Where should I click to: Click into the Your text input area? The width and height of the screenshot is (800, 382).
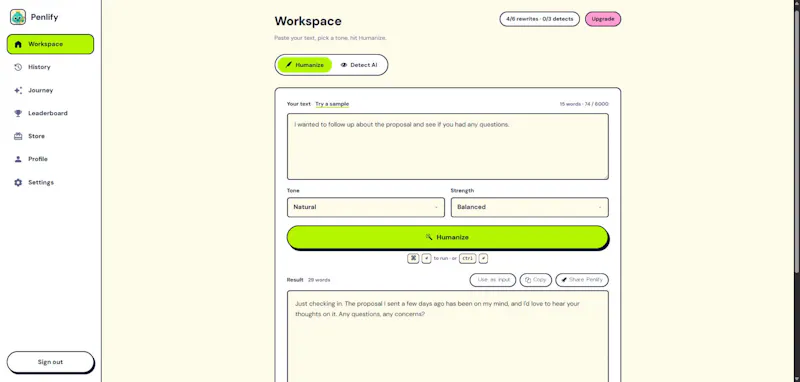[447, 146]
